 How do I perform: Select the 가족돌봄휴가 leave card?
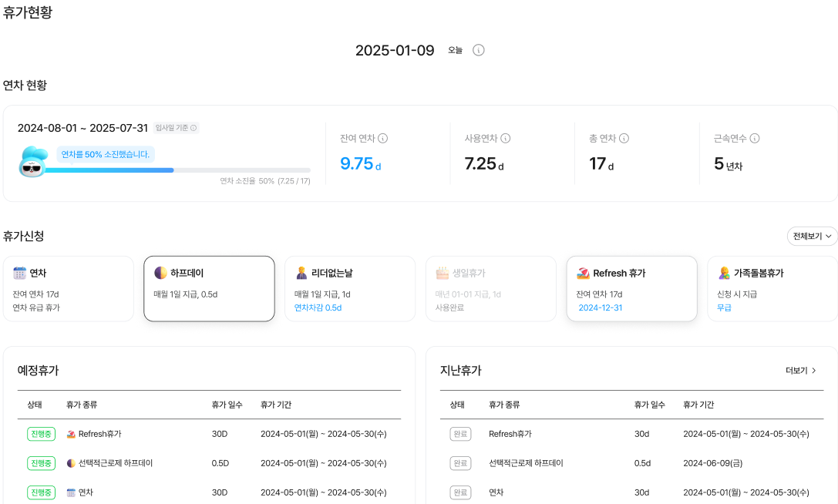pos(772,288)
